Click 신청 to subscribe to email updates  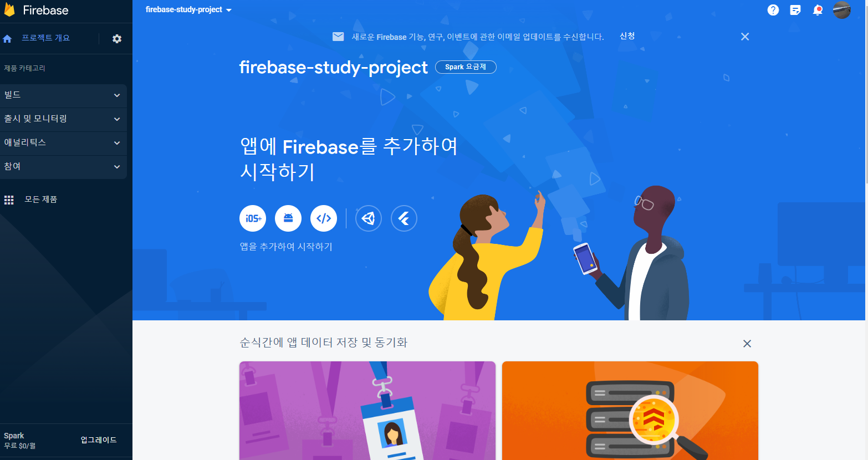[x=627, y=36]
